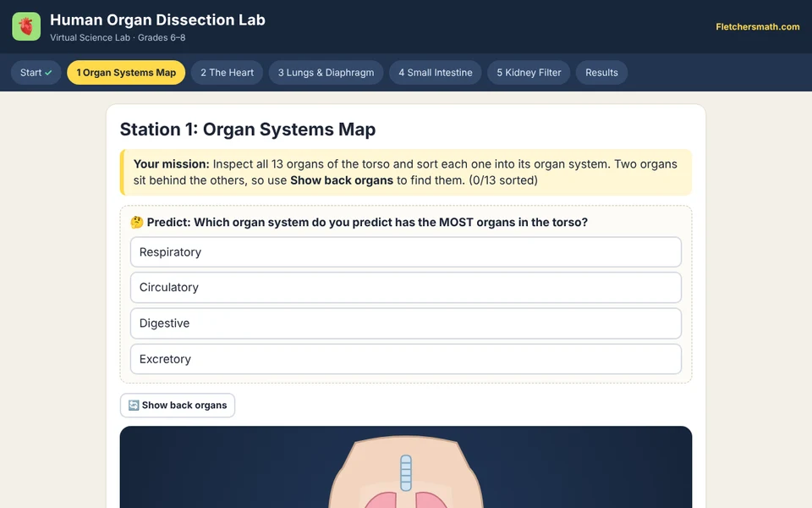812x508 pixels.
Task: Click the checkmark on the Start tab
Action: tap(48, 73)
